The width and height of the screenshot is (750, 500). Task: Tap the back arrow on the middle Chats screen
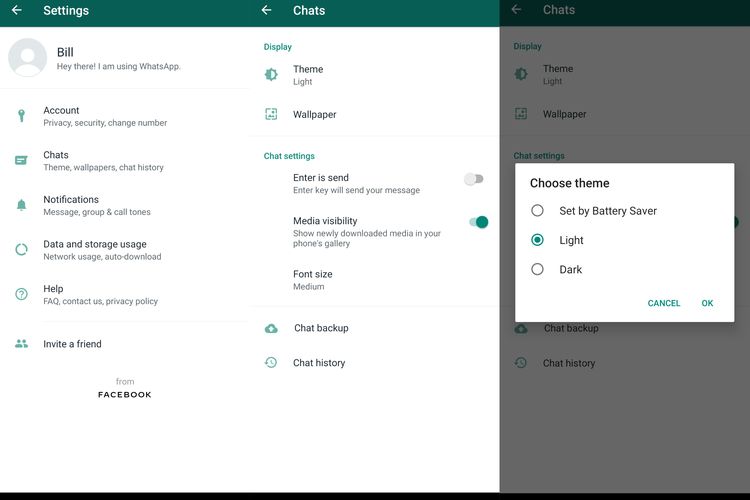click(x=266, y=10)
